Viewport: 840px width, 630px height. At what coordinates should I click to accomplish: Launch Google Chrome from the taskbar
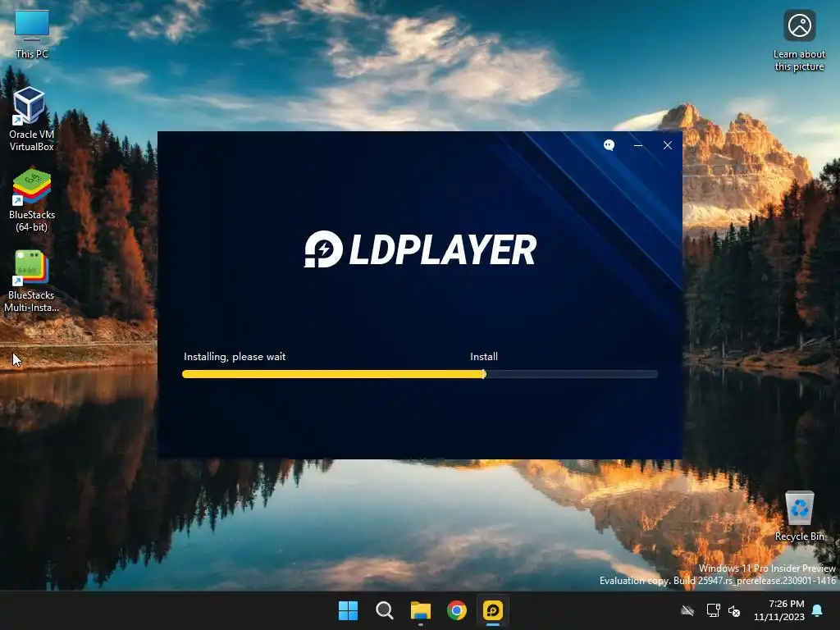click(456, 610)
